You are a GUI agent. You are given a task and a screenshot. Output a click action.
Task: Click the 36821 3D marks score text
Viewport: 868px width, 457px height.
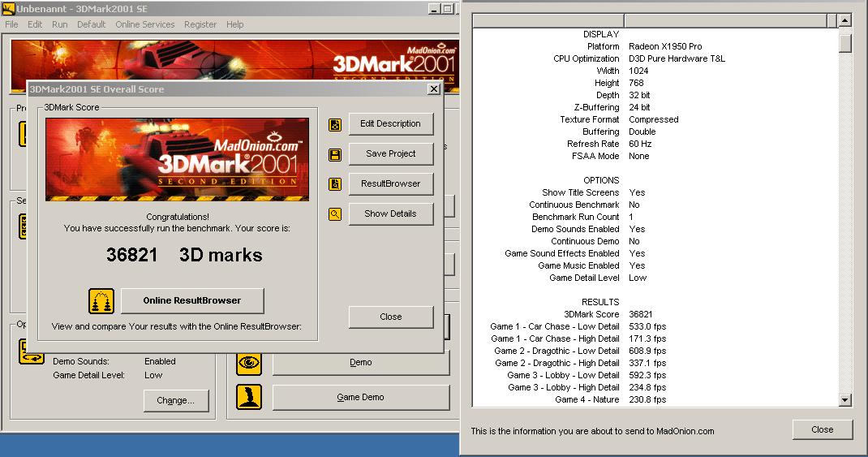[x=184, y=255]
